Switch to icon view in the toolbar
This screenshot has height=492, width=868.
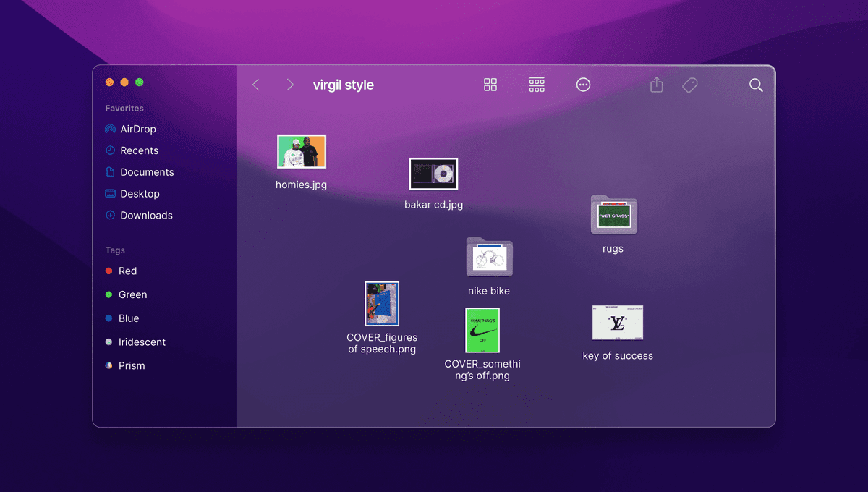(490, 85)
